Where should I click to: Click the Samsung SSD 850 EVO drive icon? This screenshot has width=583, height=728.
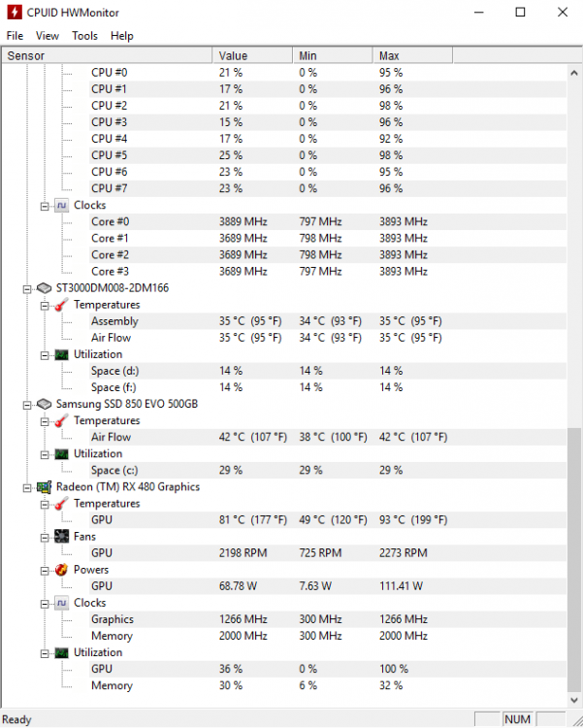pyautogui.click(x=44, y=404)
